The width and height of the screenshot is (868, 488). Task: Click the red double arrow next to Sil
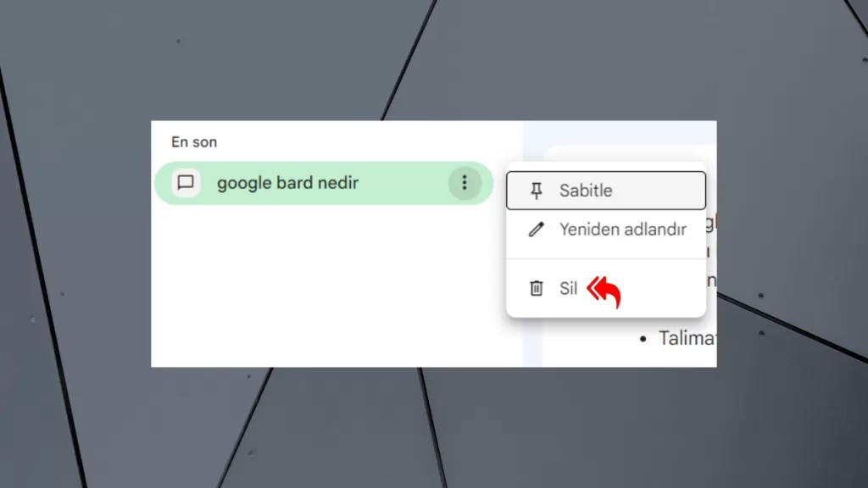coord(604,291)
